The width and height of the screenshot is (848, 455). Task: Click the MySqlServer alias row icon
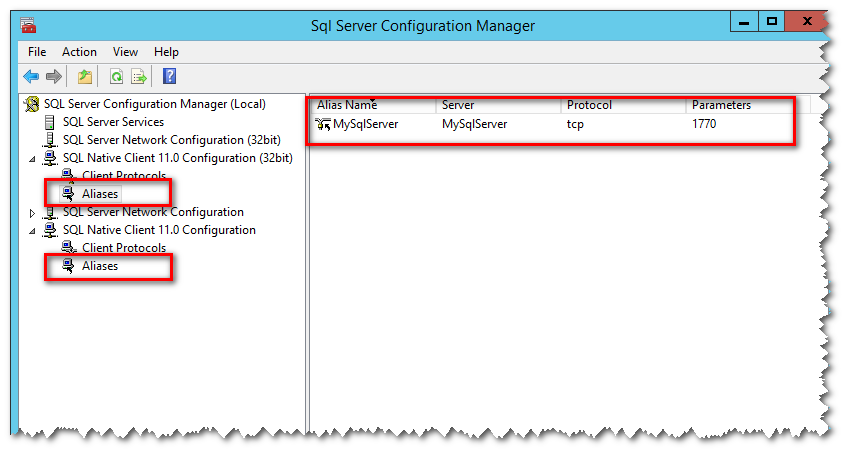coord(322,125)
